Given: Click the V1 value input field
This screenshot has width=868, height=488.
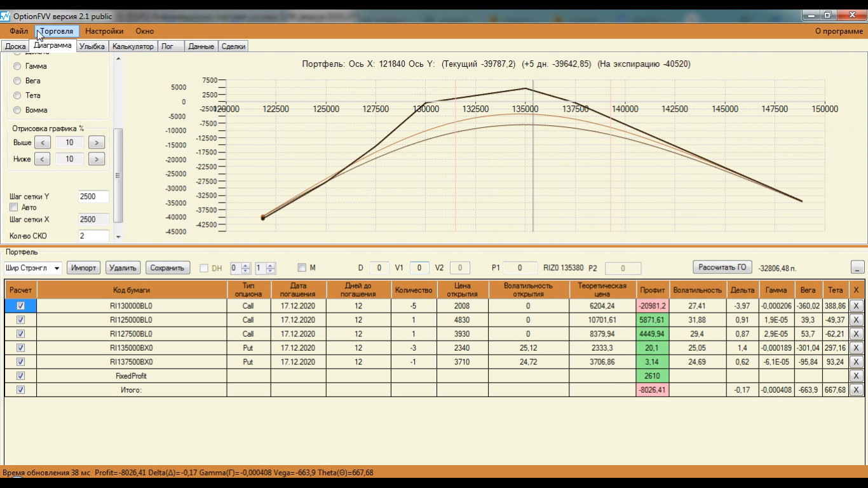Looking at the screenshot, I should click(419, 268).
